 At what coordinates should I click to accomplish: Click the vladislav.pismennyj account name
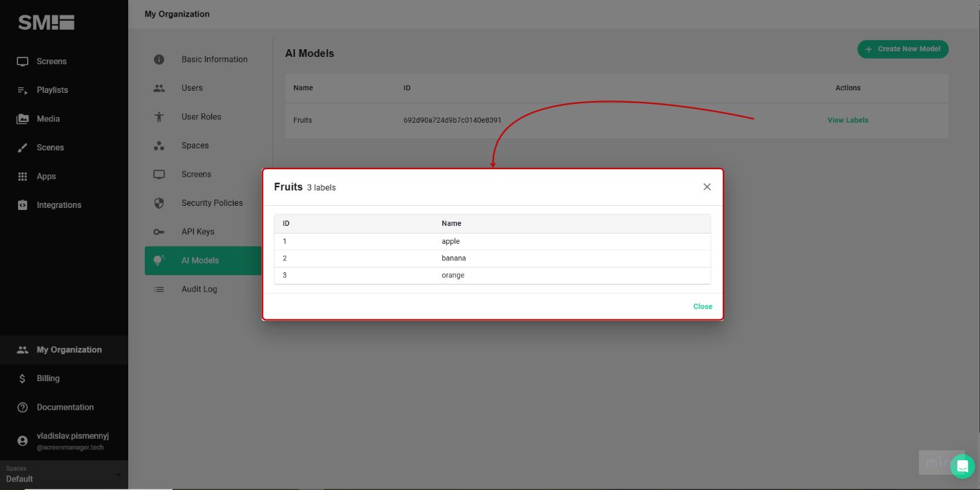coord(73,437)
